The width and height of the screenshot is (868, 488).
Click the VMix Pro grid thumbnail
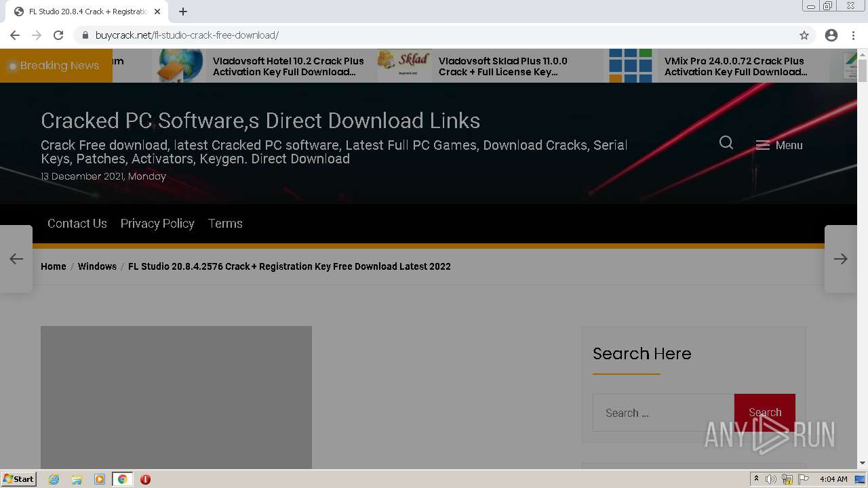[631, 66]
